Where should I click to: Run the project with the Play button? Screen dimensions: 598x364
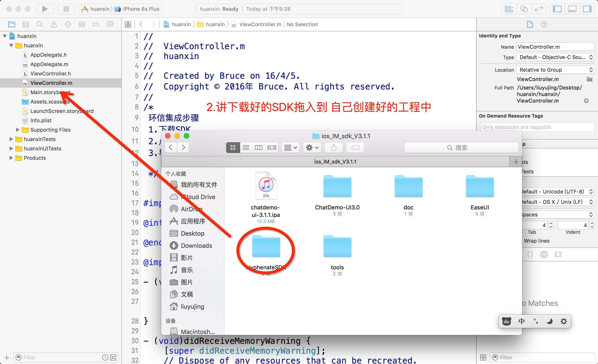coord(45,9)
